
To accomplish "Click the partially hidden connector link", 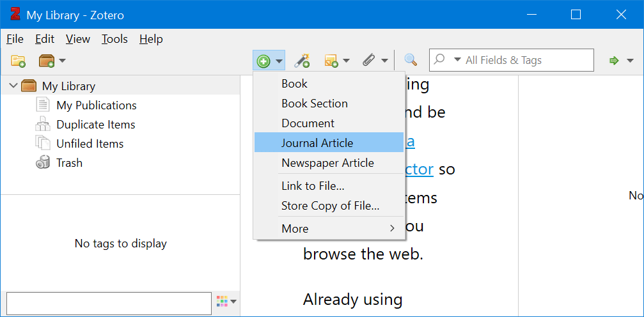I will 419,169.
